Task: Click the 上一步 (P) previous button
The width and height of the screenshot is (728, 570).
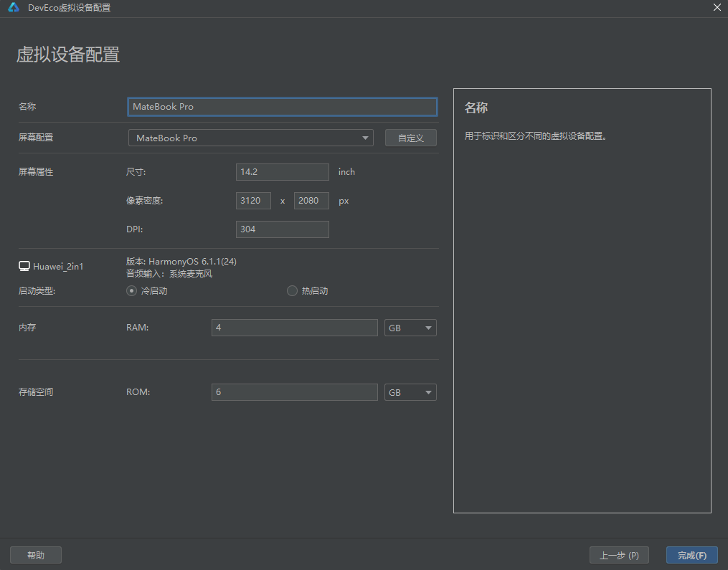Action: [619, 555]
